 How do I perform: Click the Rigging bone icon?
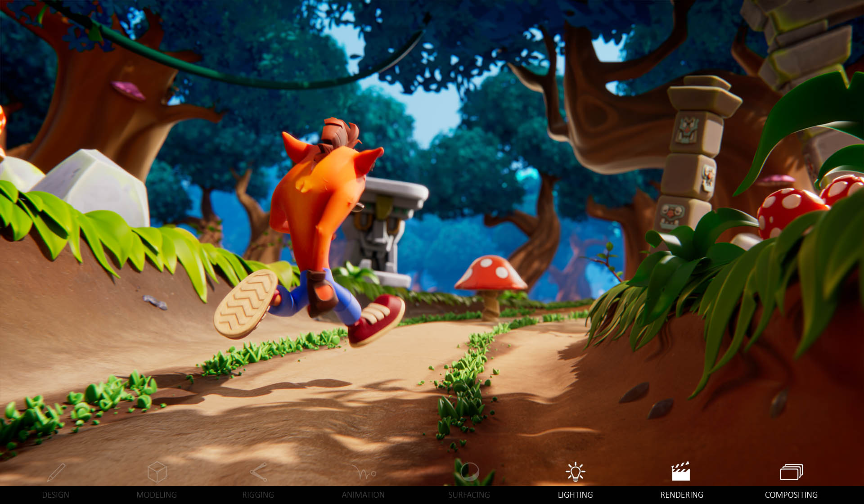click(258, 472)
